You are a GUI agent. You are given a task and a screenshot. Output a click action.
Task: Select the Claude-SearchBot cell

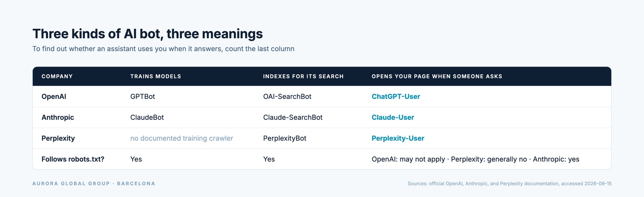(x=293, y=117)
